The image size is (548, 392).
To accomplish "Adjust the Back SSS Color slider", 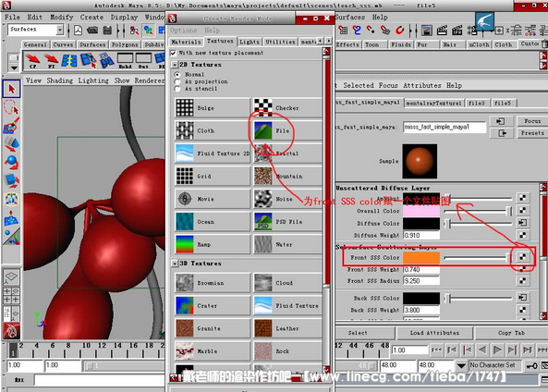I will click(478, 299).
